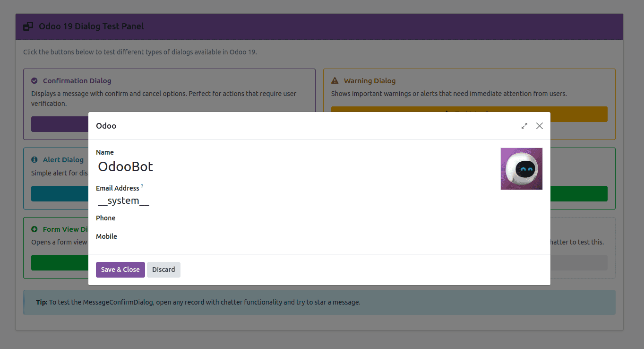The height and width of the screenshot is (349, 644).
Task: Click the Discard button
Action: (163, 270)
